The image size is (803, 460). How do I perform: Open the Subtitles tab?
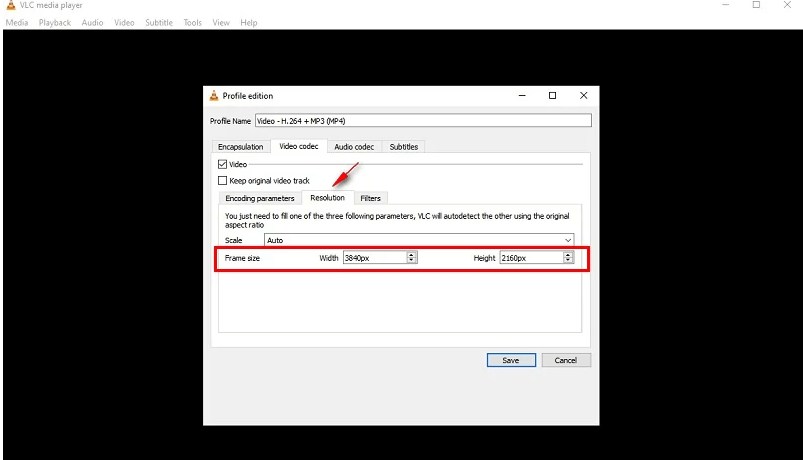(x=404, y=147)
